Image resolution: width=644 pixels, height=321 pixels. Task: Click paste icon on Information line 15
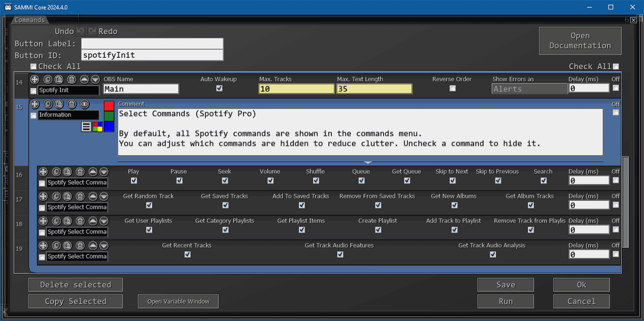pos(59,104)
